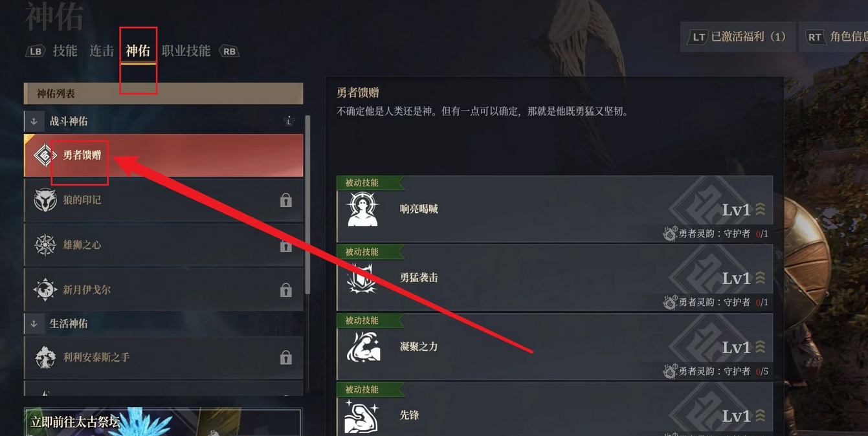The width and height of the screenshot is (868, 436).
Task: Collapse the 战斗神佑 section arrow
Action: [x=34, y=121]
